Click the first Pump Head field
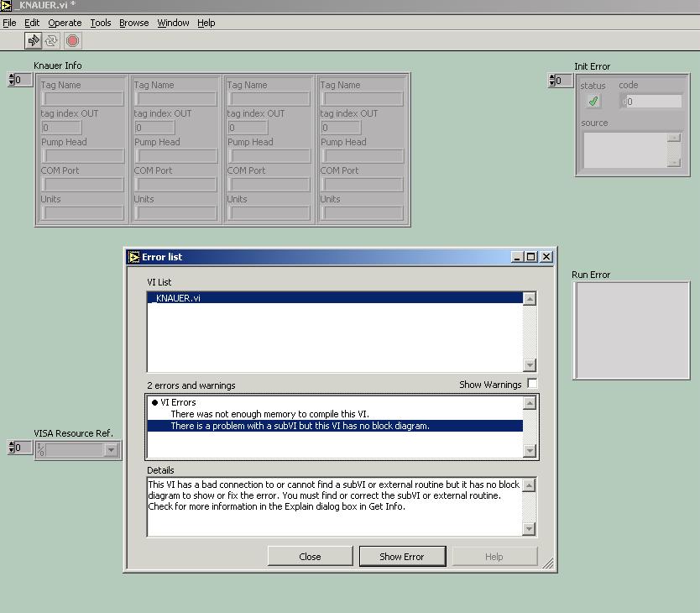 coord(83,156)
